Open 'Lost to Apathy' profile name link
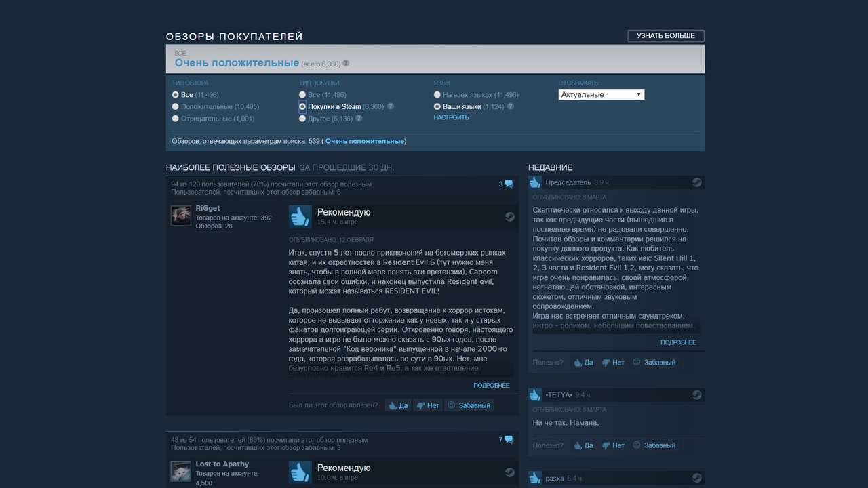The width and height of the screenshot is (868, 488). (x=222, y=464)
